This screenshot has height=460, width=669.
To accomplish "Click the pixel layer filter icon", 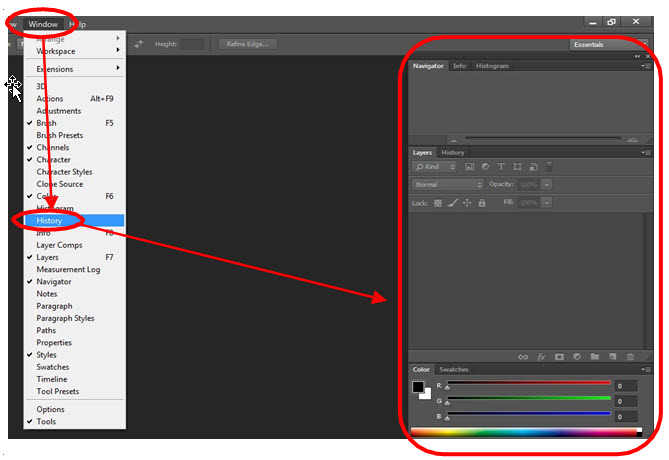I will (x=469, y=167).
